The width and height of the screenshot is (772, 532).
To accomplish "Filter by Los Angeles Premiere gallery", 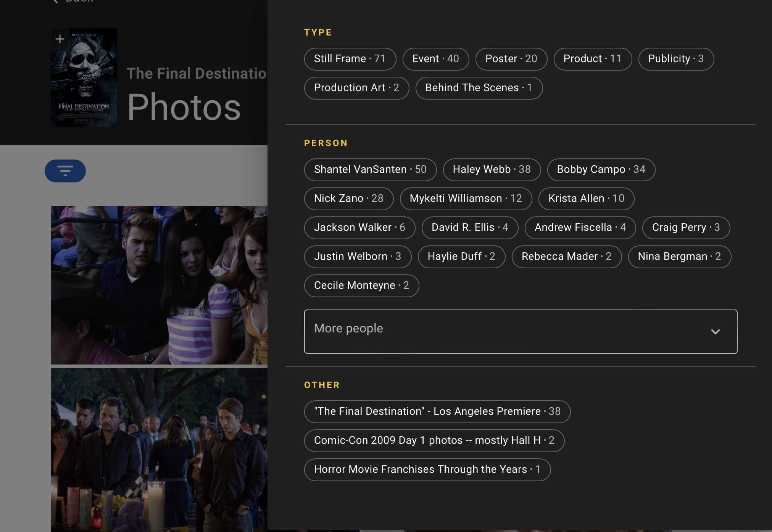I will 437,411.
